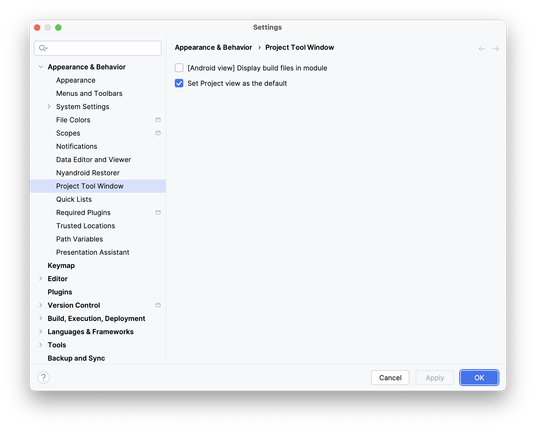Click the help question mark icon

(x=43, y=377)
